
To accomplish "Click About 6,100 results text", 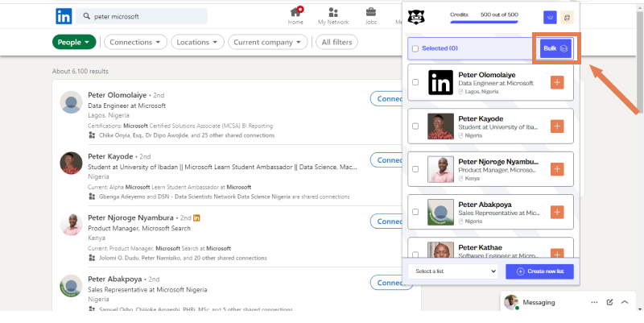I will (x=80, y=71).
